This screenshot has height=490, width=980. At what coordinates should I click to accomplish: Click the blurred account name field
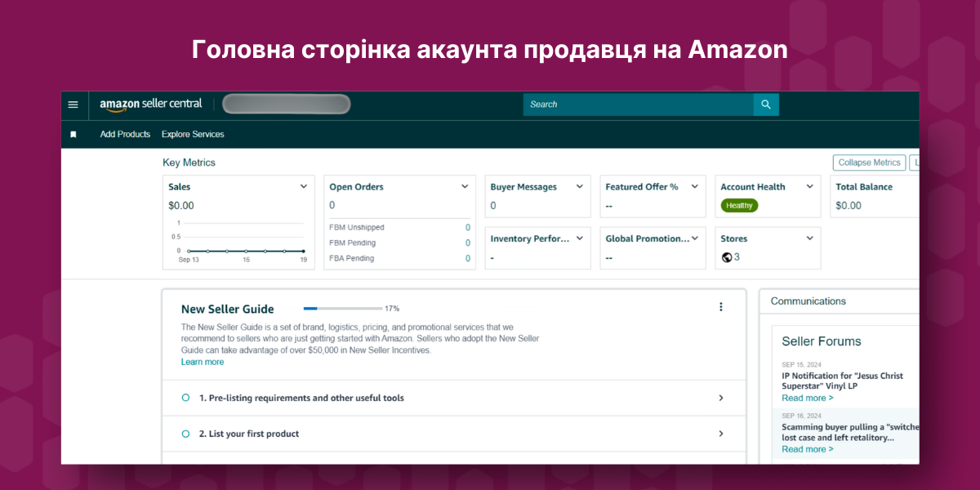click(x=287, y=105)
